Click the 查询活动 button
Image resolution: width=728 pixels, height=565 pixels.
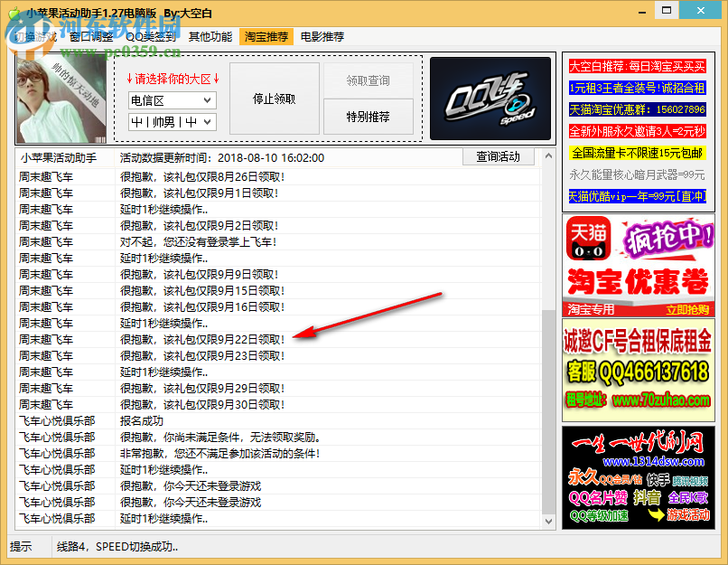[499, 156]
